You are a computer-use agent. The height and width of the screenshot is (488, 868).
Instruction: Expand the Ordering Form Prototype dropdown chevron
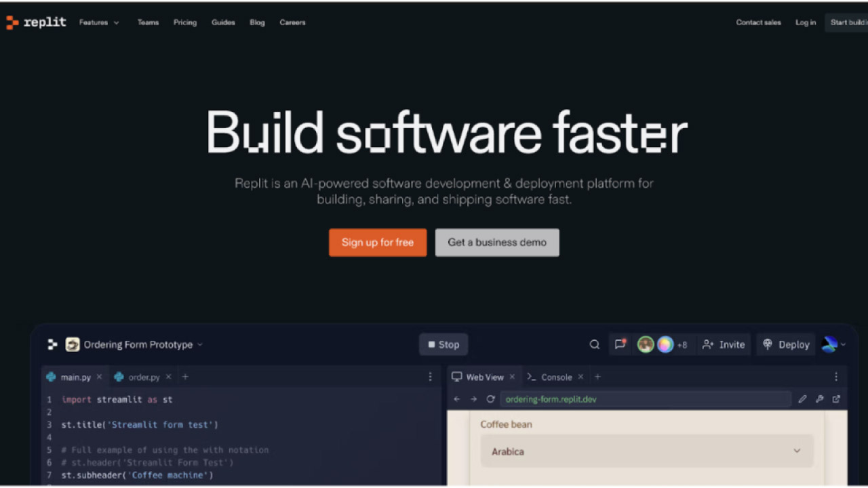coord(199,345)
